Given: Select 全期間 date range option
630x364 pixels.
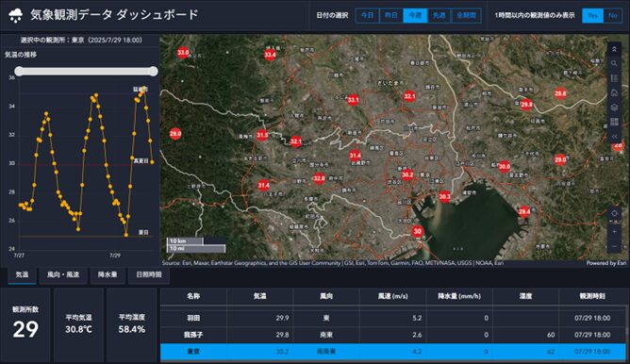Looking at the screenshot, I should pyautogui.click(x=466, y=16).
